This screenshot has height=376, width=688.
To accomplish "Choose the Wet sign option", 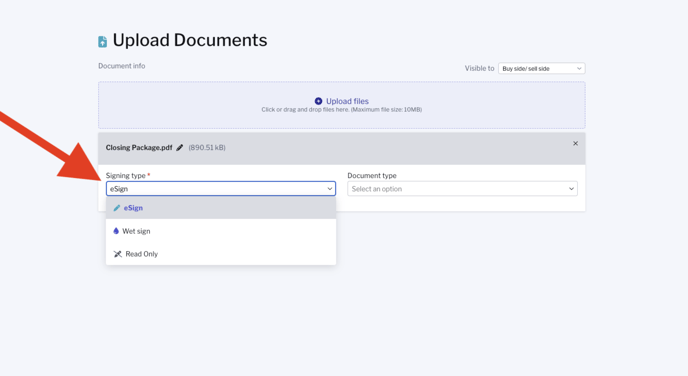I will [x=221, y=231].
